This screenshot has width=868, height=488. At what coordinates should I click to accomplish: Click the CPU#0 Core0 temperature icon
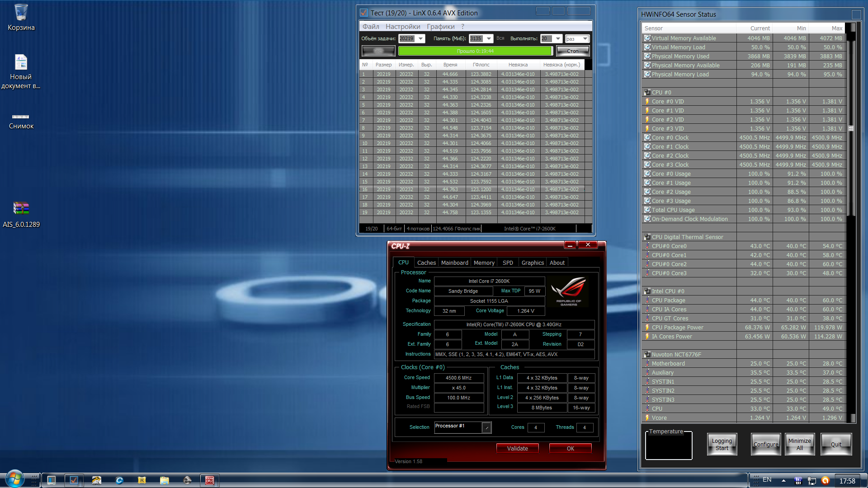647,246
